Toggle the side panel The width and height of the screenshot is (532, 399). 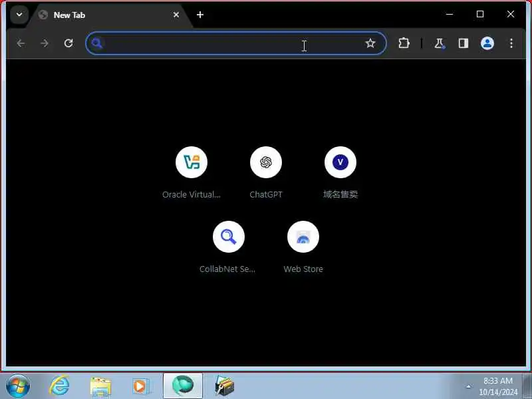[463, 43]
